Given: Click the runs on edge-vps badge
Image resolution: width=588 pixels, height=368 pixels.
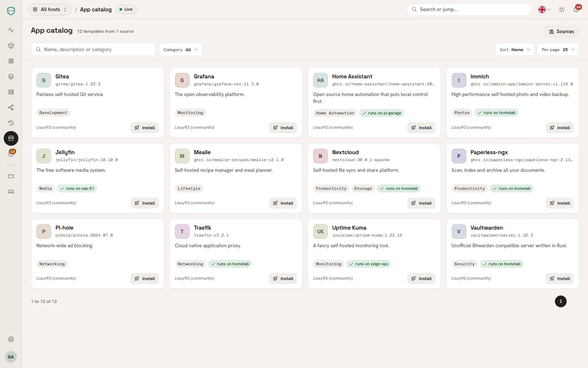Looking at the screenshot, I should (x=369, y=264).
